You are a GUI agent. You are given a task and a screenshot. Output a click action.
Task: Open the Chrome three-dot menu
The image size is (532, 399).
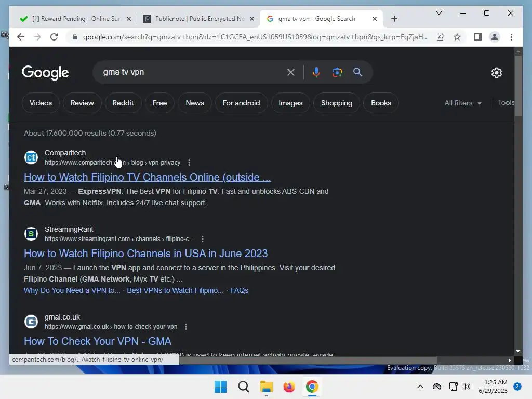coord(511,37)
